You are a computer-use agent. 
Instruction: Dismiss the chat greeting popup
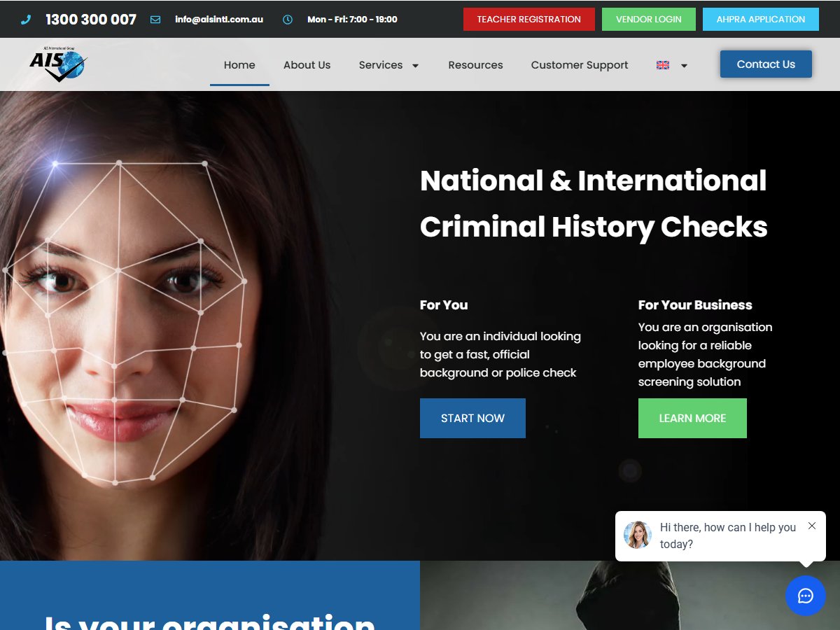tap(812, 526)
